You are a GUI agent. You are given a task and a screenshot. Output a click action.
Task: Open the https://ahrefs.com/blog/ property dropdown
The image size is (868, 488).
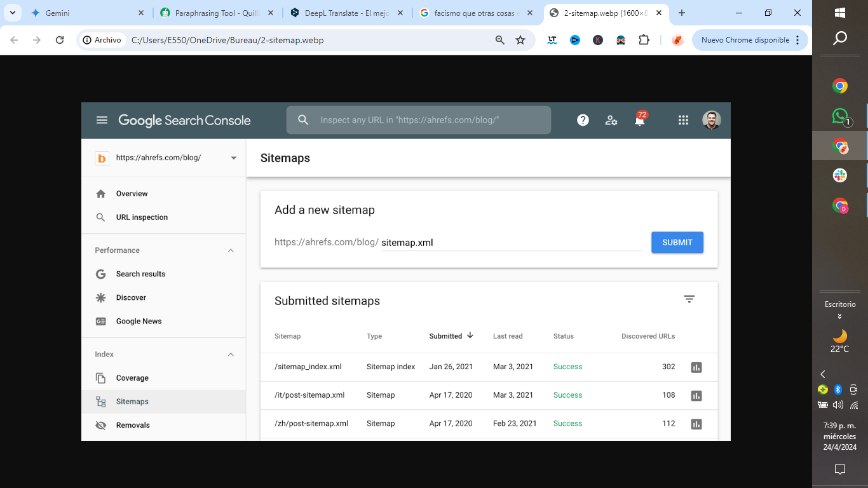coord(234,158)
